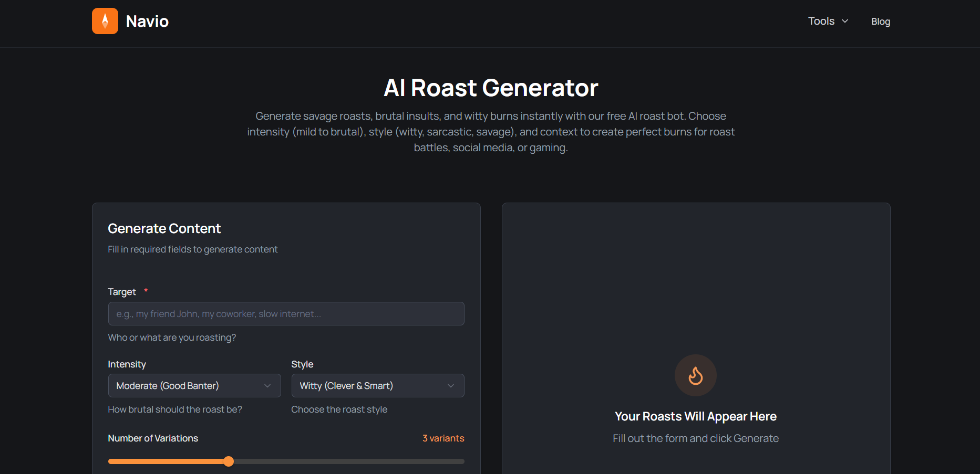The width and height of the screenshot is (980, 474).
Task: Click 'Fill in required fields to generate content'
Action: tap(192, 249)
